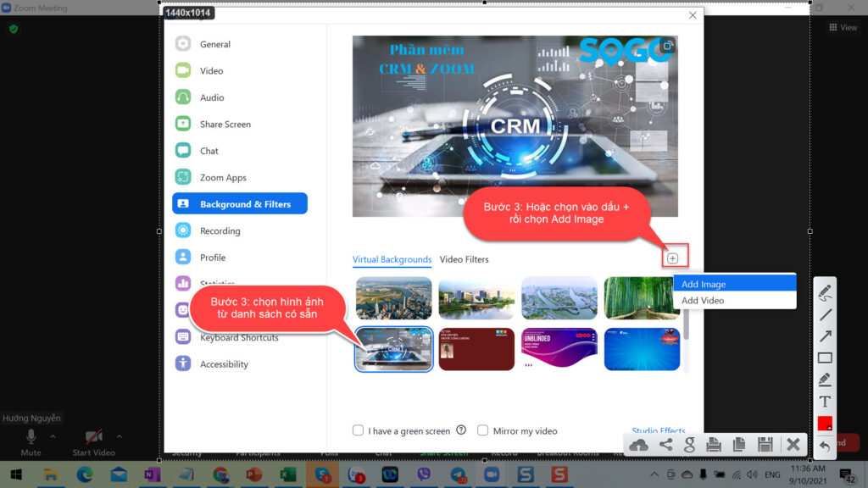Select the pencil freehand drawing tool
The image size is (868, 488).
coord(825,292)
